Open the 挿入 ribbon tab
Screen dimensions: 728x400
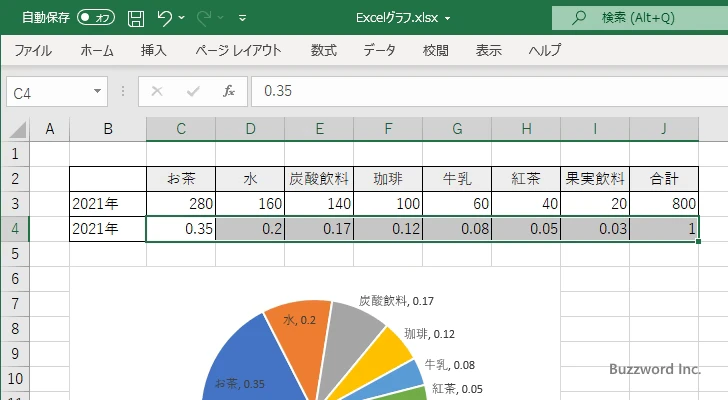tap(154, 50)
